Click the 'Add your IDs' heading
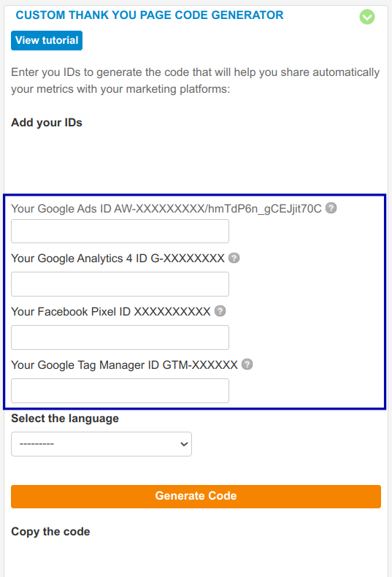Screen dimensions: 392x577 tap(47, 123)
